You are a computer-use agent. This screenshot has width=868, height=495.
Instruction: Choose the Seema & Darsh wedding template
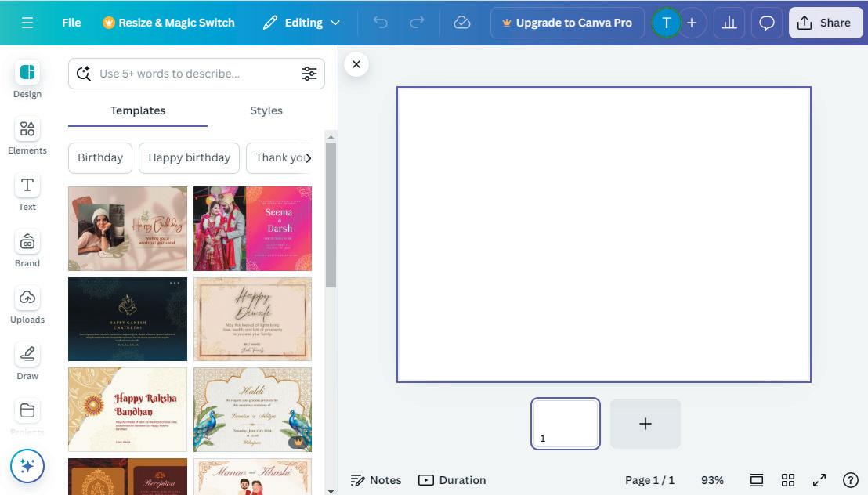pyautogui.click(x=252, y=229)
